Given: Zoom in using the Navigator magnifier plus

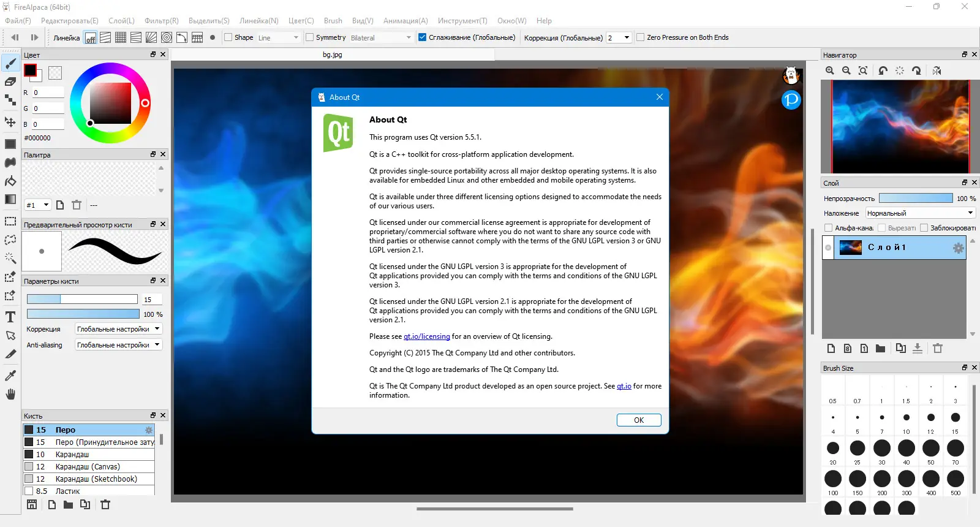Looking at the screenshot, I should [830, 70].
